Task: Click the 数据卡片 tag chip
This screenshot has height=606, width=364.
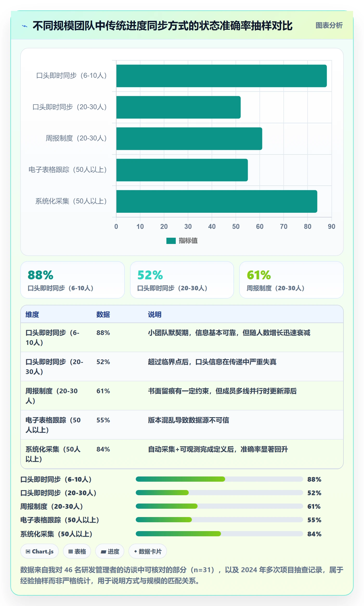Action: pos(148,551)
